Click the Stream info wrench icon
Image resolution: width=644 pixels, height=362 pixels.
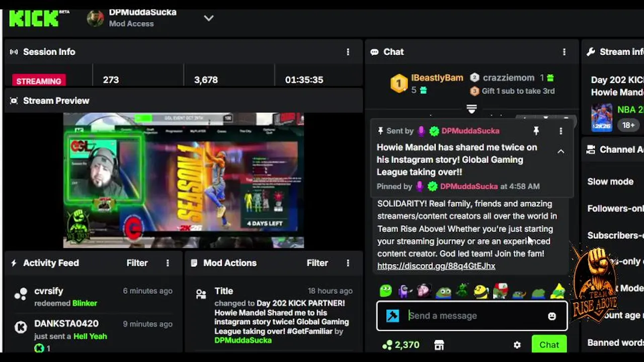[591, 52]
